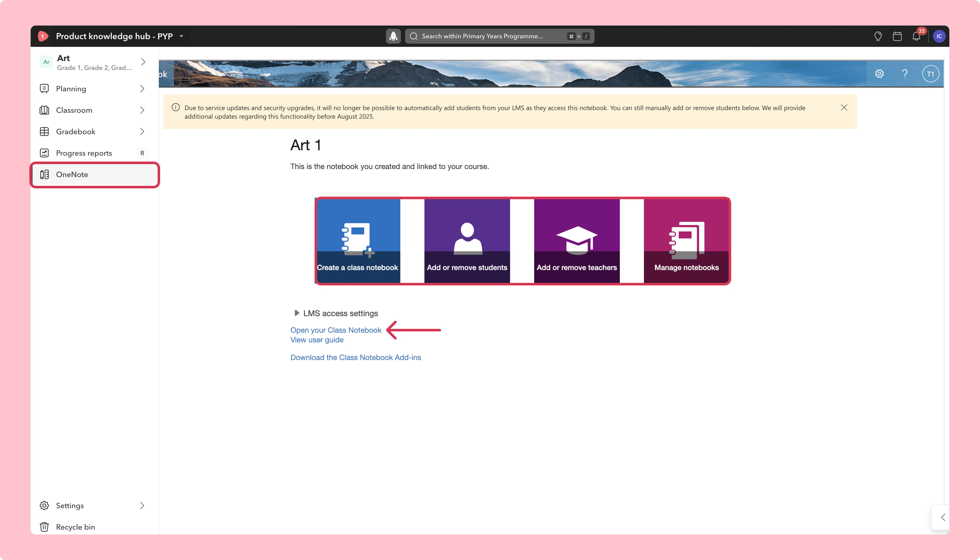Expand the Gradebook menu chevron
Screen dimensions: 980x560
142,132
